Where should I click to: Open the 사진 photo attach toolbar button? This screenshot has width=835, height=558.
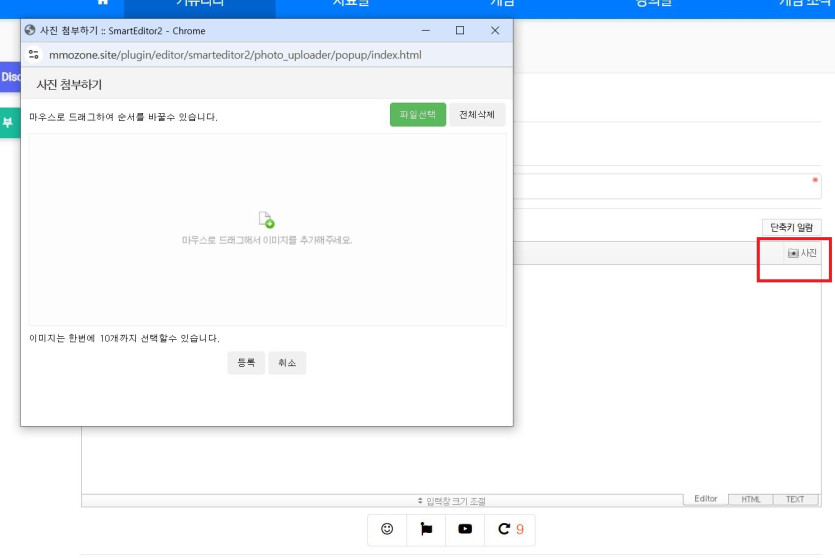(x=802, y=253)
